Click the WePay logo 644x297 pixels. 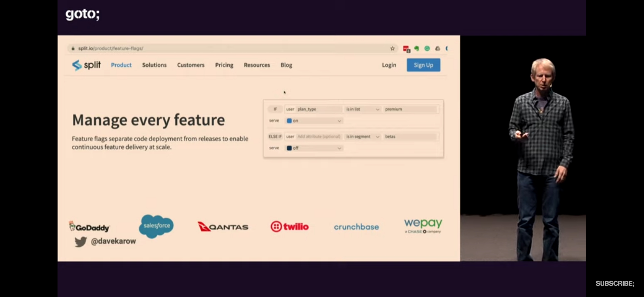point(423,226)
